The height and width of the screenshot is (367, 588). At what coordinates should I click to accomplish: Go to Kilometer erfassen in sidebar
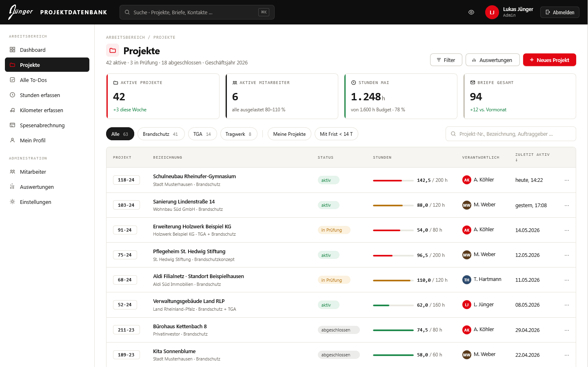47,110
